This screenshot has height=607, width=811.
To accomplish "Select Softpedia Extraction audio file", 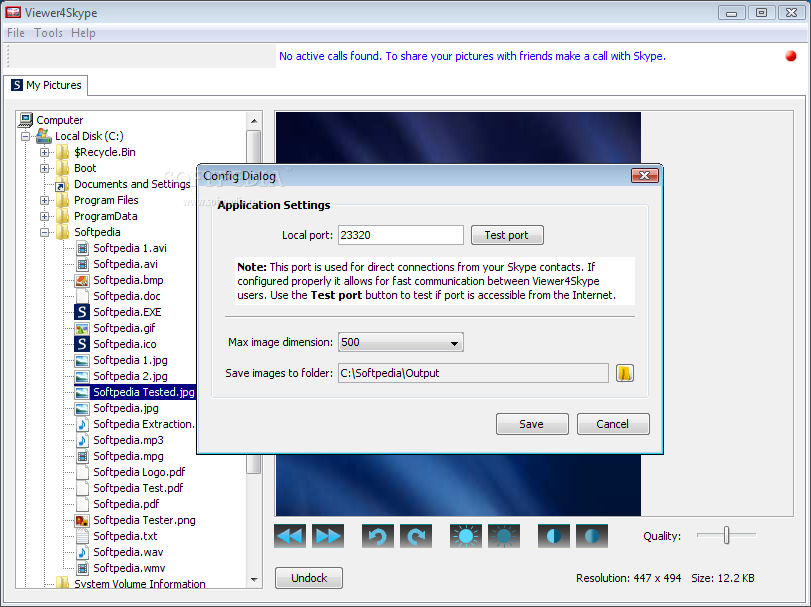I will 144,424.
